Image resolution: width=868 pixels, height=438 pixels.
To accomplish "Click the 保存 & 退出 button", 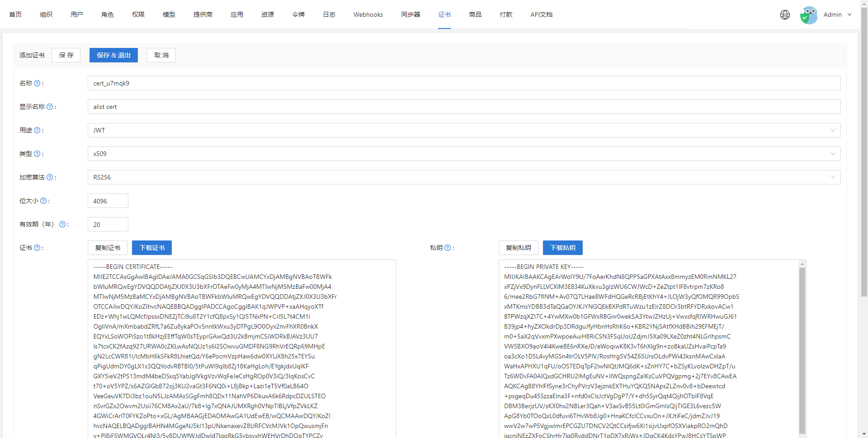I will tap(113, 55).
